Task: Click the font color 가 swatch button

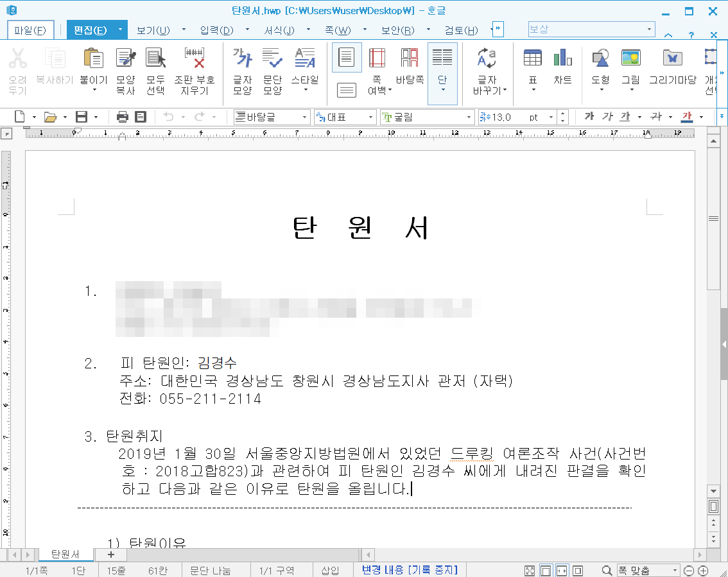Action: coord(687,117)
